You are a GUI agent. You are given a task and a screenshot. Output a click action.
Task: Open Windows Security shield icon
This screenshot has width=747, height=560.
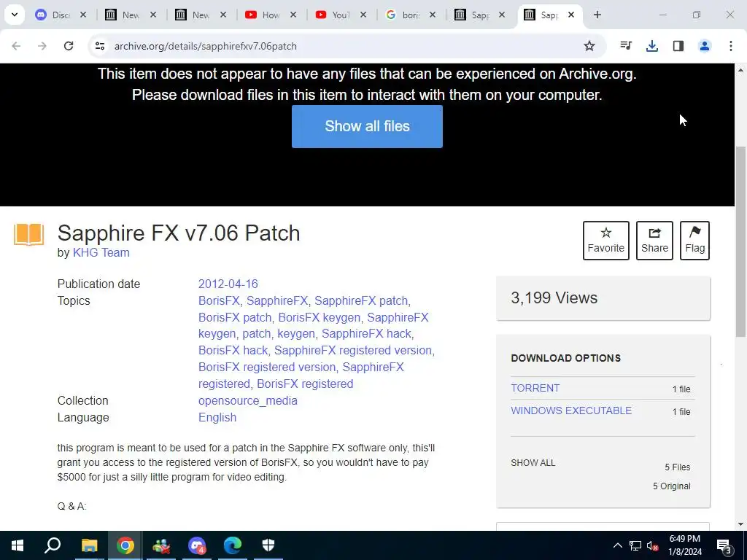click(x=268, y=545)
